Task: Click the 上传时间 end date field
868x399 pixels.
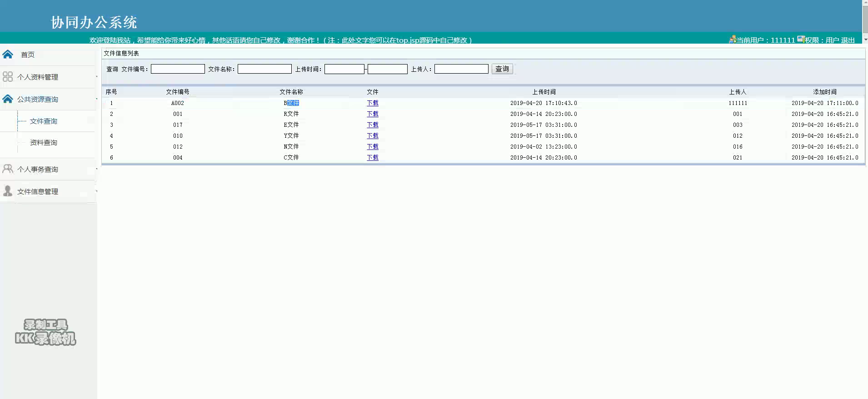Action: pos(388,69)
